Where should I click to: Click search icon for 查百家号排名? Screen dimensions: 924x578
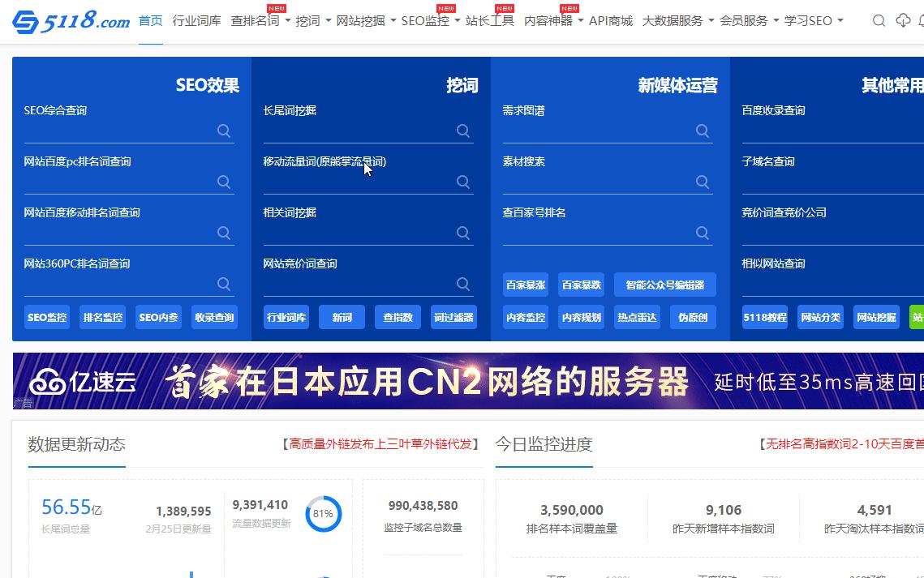click(x=703, y=233)
